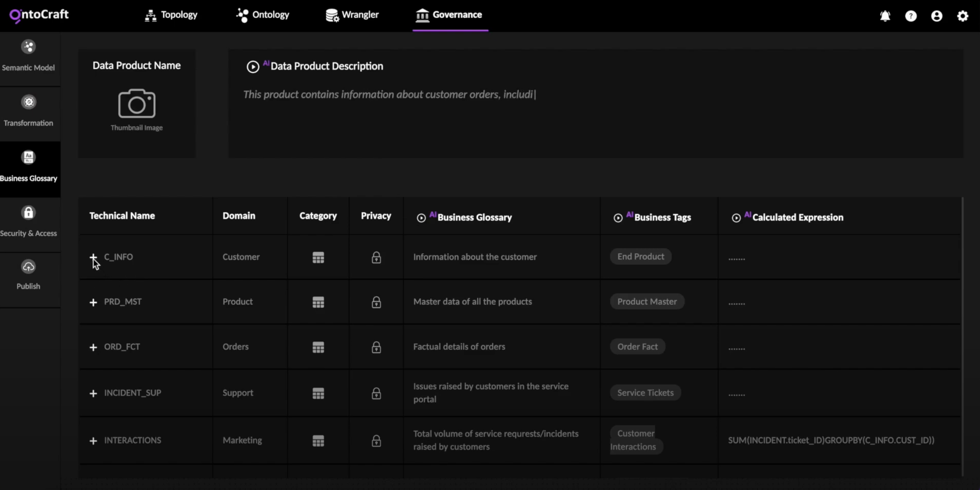Click the Thumbnail Image camera placeholder
This screenshot has width=980, height=490.
coord(136,103)
